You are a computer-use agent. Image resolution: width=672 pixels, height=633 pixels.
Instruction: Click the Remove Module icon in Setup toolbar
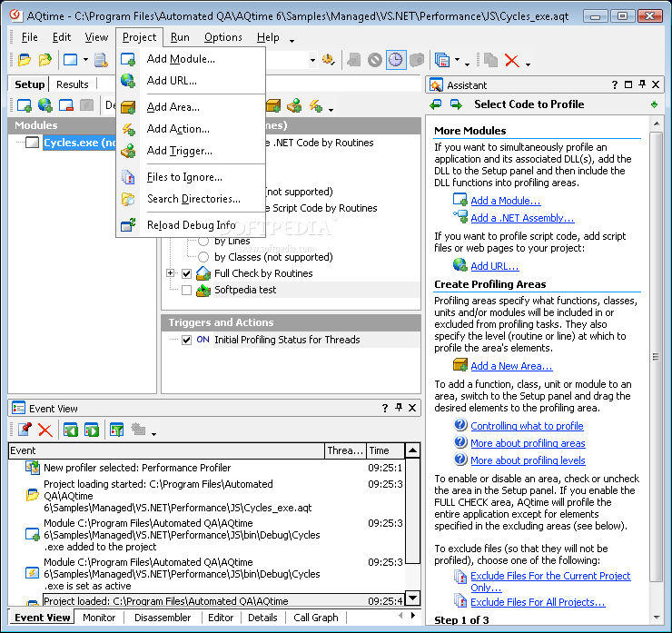(66, 105)
